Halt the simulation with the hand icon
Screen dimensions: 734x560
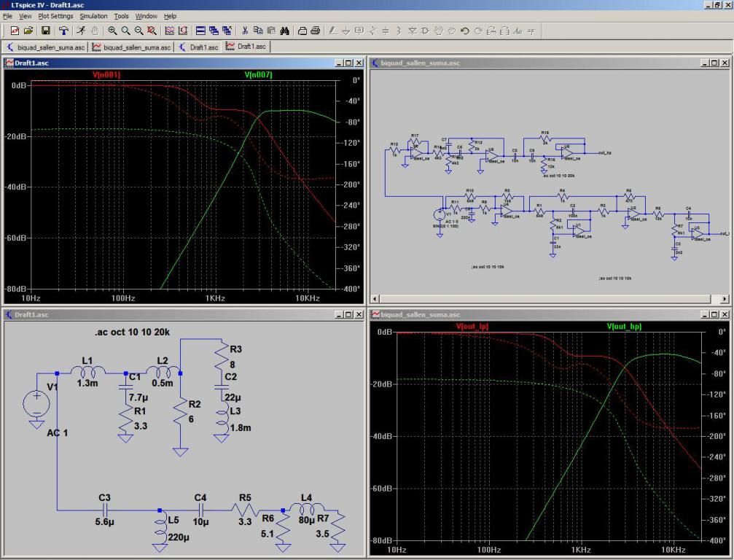coord(95,31)
